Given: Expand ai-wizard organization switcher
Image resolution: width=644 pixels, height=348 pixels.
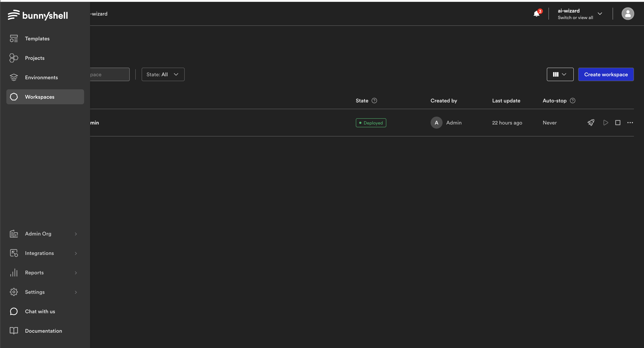Looking at the screenshot, I should (x=600, y=13).
